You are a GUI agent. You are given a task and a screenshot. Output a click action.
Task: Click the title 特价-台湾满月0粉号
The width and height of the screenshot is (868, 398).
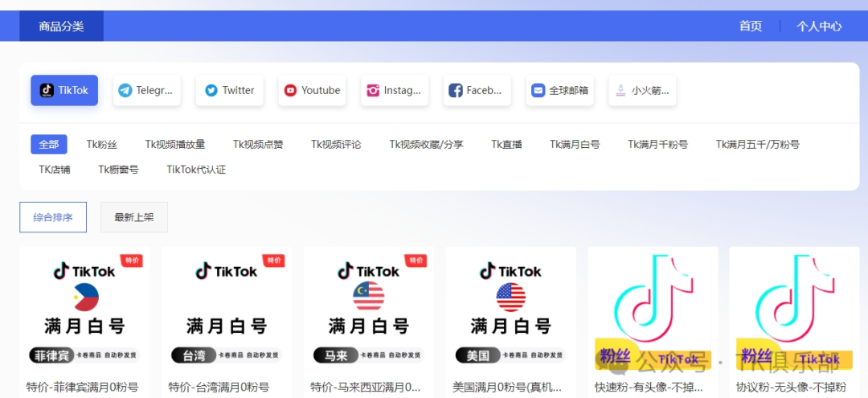[219, 387]
